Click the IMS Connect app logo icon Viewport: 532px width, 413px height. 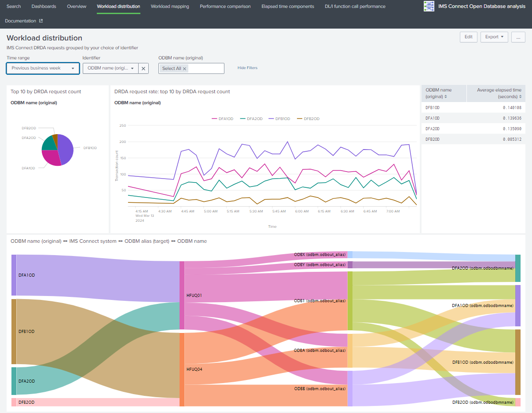[429, 6]
